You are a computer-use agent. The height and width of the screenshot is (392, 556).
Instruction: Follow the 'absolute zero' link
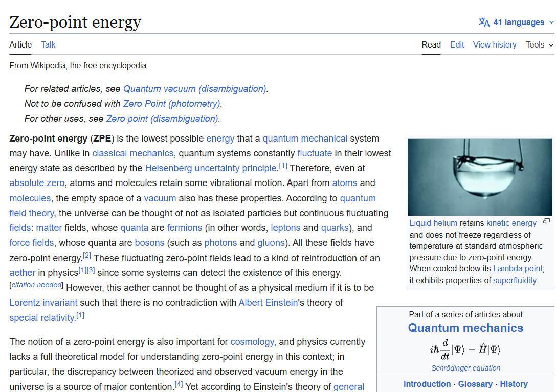pyautogui.click(x=37, y=183)
